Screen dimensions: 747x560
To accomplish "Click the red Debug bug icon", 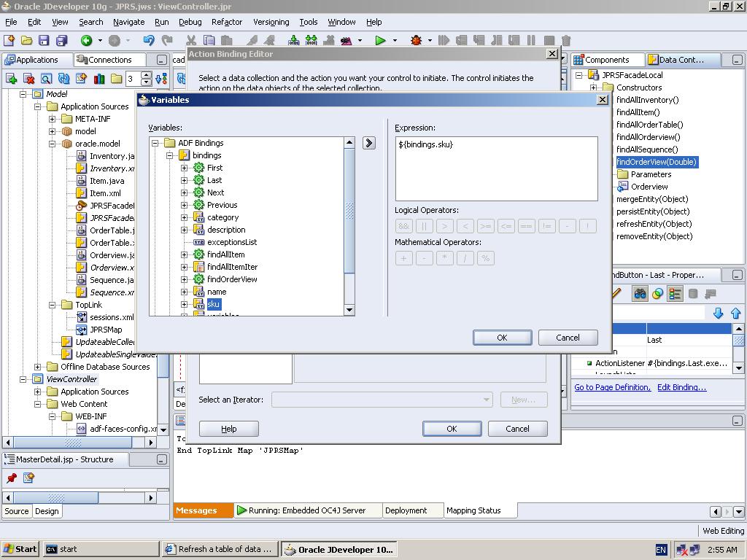I will tap(416, 41).
